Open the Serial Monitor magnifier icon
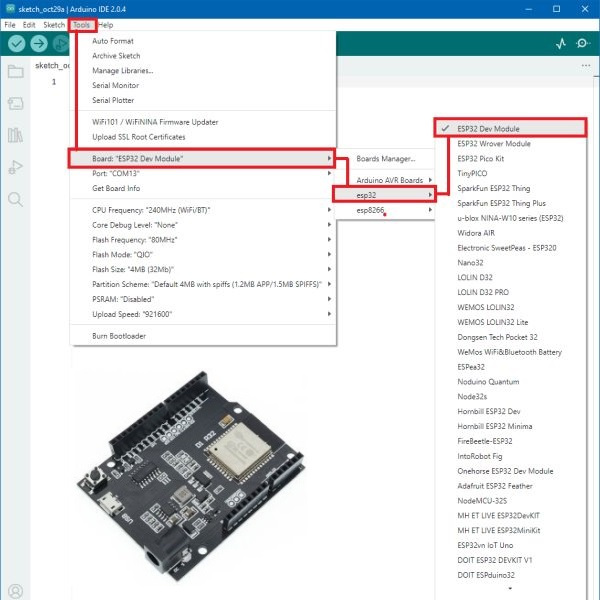 tap(583, 43)
